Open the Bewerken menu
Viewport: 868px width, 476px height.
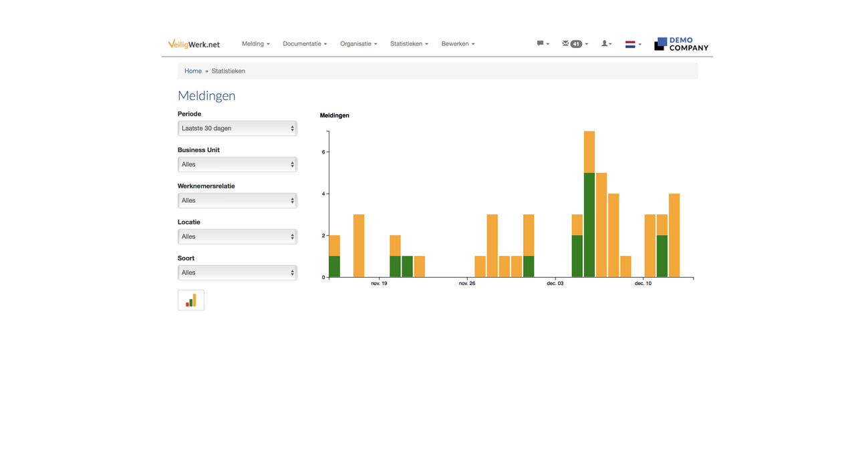tap(458, 44)
